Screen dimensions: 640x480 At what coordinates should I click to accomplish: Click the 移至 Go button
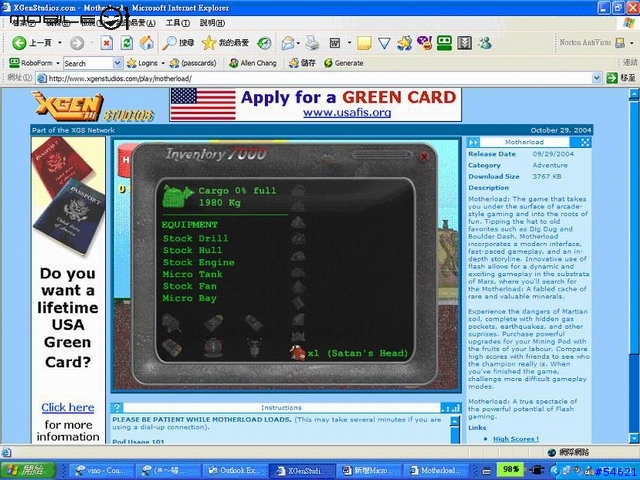(x=621, y=78)
